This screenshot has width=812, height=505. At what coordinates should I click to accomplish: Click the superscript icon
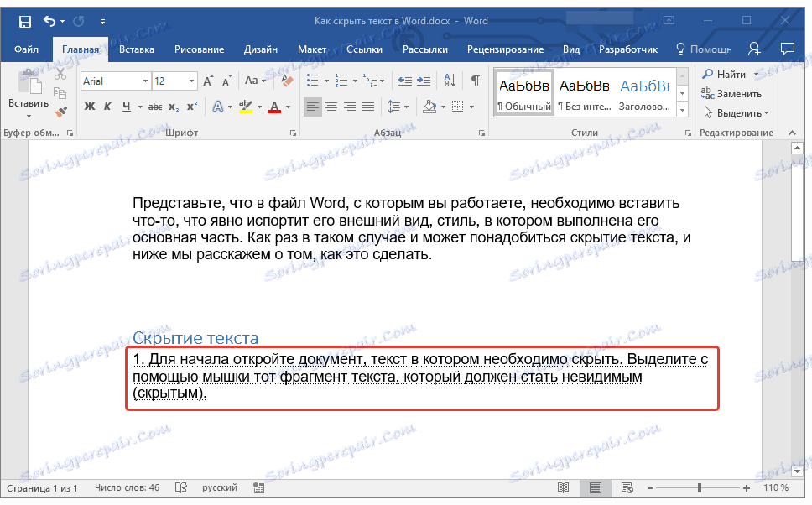(192, 106)
